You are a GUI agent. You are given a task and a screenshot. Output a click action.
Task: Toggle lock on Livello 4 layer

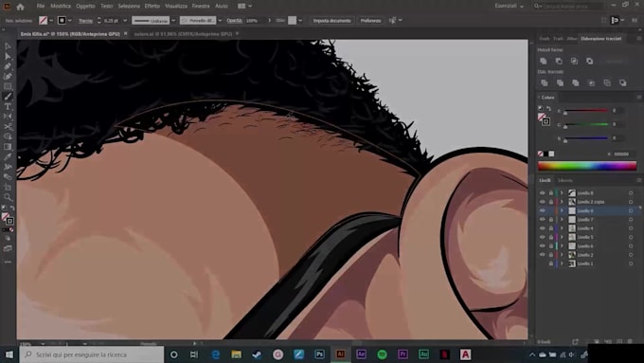pyautogui.click(x=551, y=228)
